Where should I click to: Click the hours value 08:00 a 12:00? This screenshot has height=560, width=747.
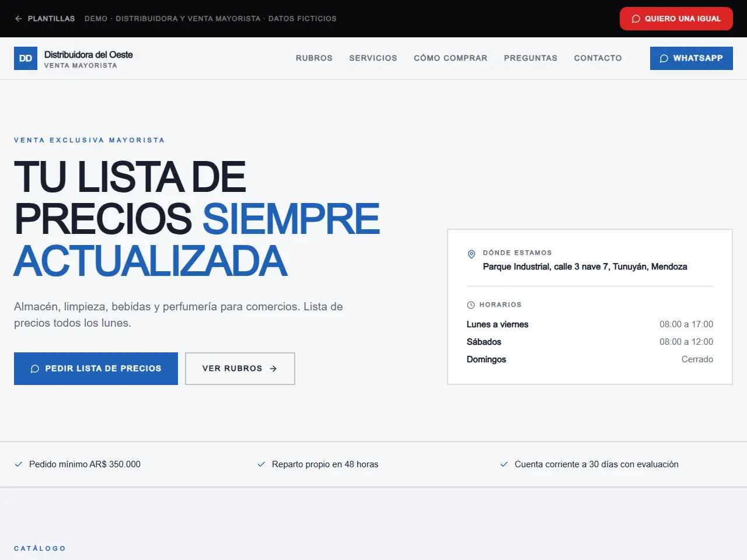pos(686,342)
